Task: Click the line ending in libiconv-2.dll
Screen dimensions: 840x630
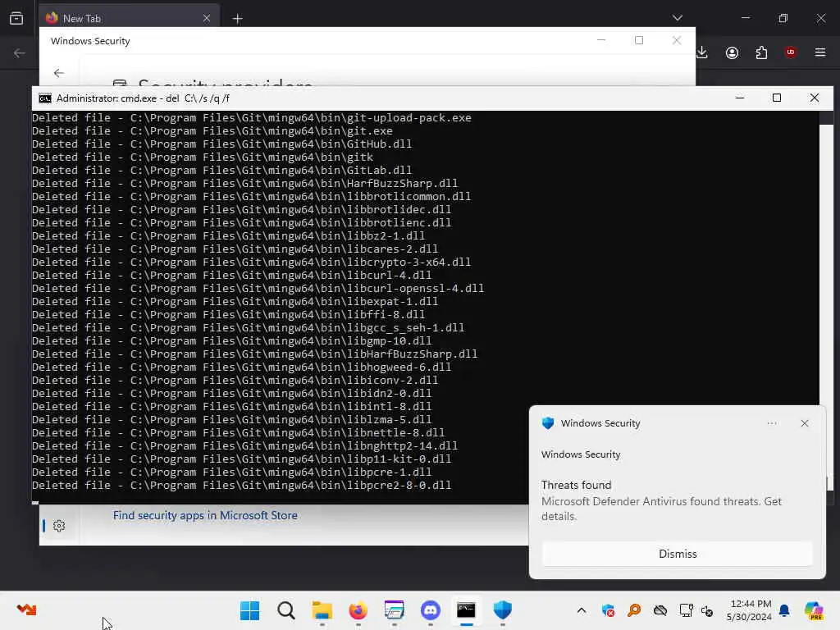Action: 235,381
